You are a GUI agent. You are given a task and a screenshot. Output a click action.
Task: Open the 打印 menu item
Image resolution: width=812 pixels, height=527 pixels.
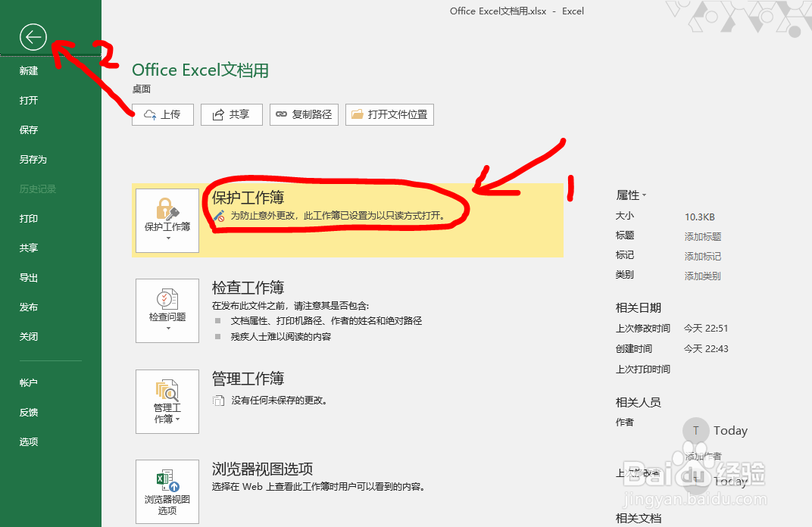tap(28, 218)
